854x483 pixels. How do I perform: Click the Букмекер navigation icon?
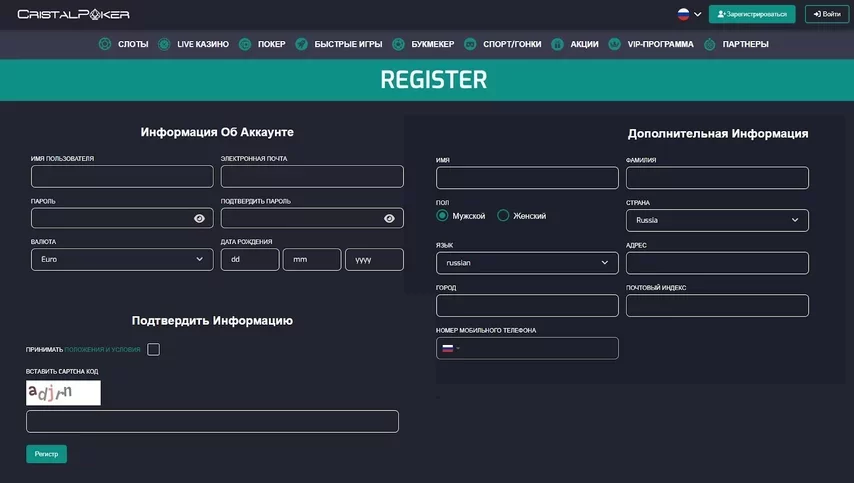point(399,45)
